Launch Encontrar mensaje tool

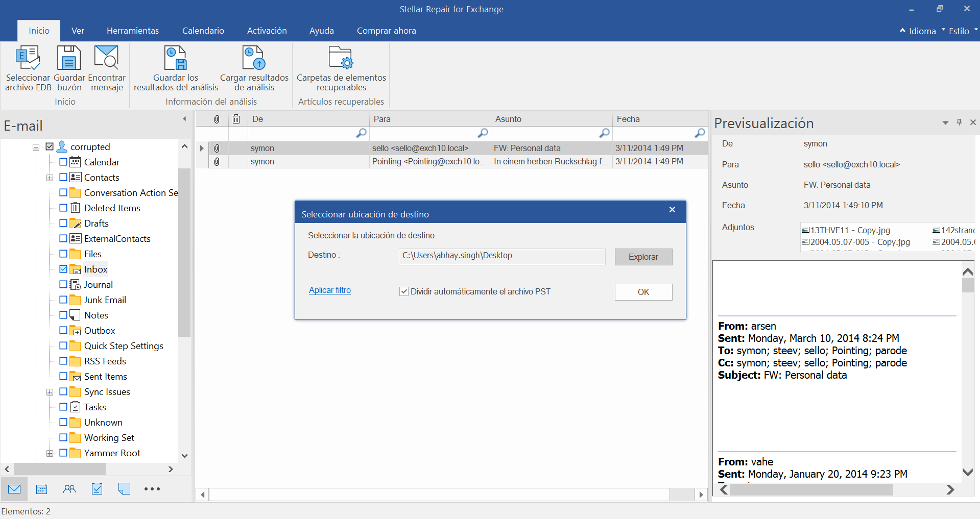point(106,69)
